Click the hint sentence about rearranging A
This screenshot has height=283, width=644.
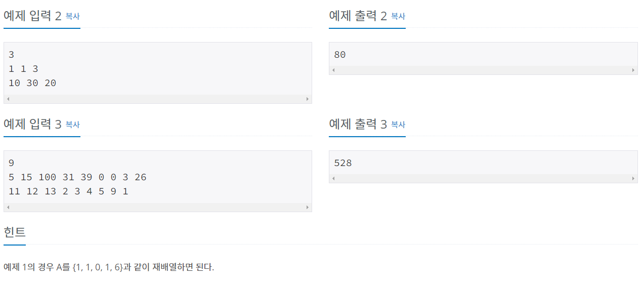click(109, 267)
